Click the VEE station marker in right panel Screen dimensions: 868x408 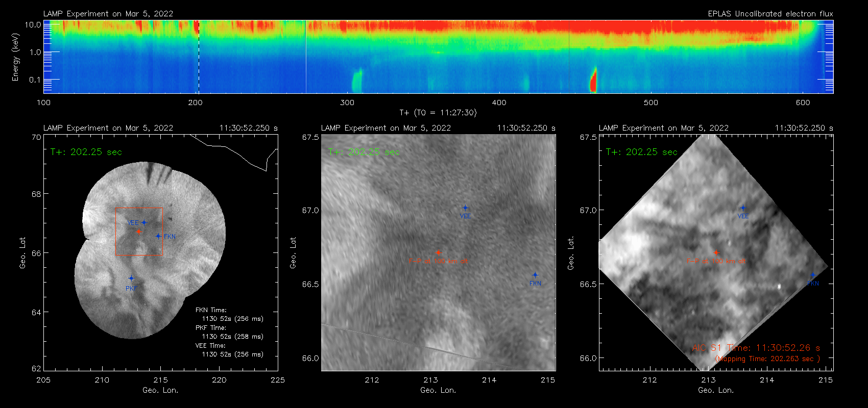pyautogui.click(x=743, y=208)
